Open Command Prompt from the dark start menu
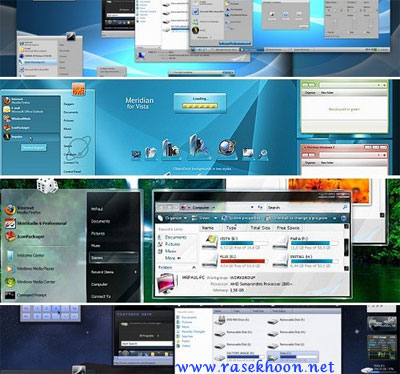The image size is (400, 374). coord(26,295)
